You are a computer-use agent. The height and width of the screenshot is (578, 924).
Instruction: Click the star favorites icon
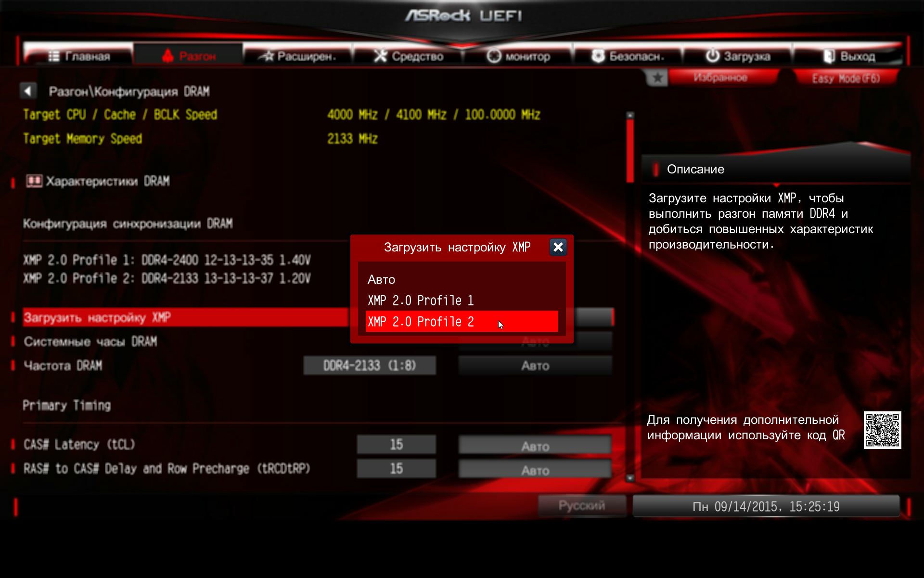click(657, 78)
